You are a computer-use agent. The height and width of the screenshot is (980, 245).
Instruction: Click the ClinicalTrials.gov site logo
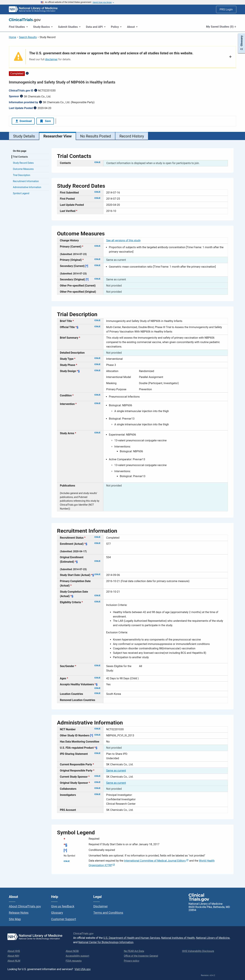25,20
